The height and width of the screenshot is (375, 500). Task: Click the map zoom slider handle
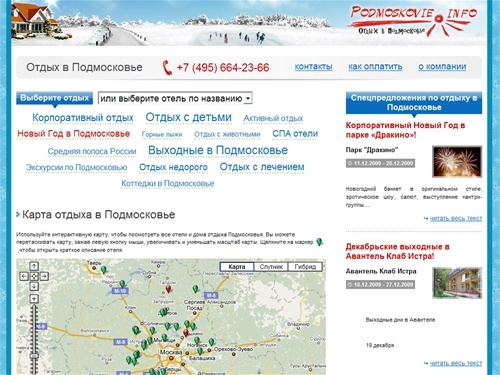click(x=34, y=356)
